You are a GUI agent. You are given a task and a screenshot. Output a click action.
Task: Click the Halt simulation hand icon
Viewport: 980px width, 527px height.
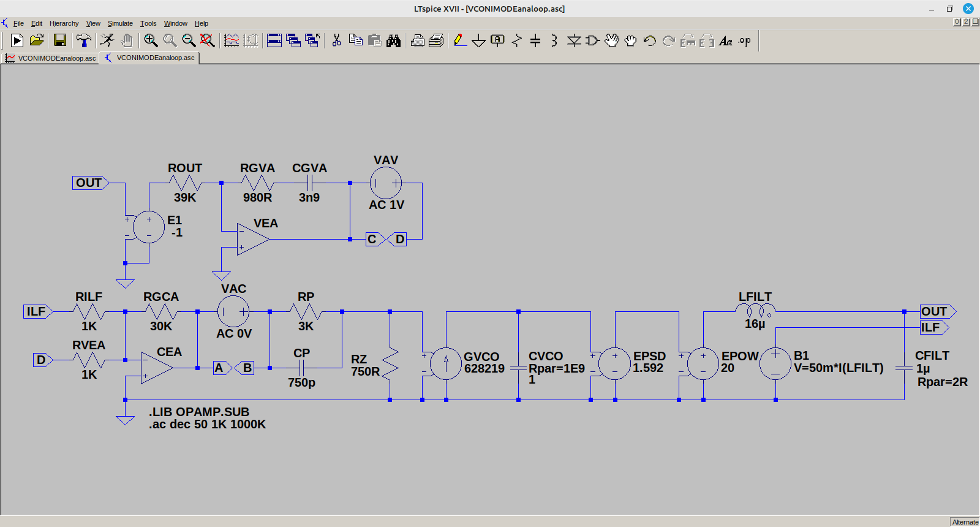pyautogui.click(x=127, y=40)
